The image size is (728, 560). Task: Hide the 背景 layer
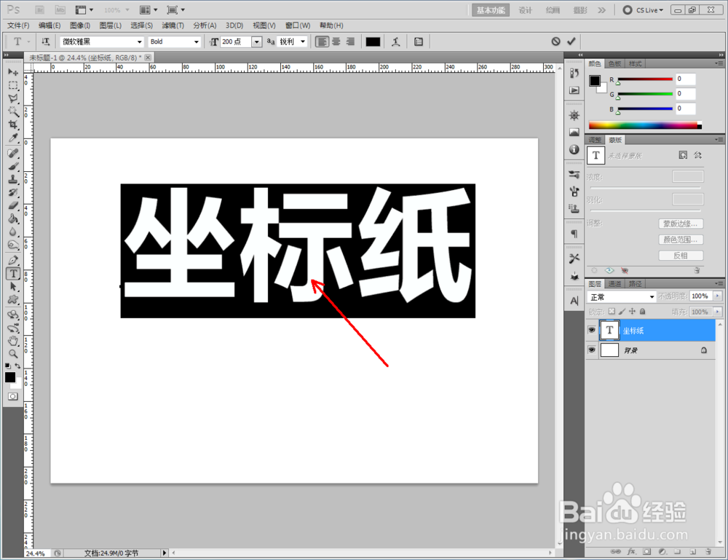592,350
